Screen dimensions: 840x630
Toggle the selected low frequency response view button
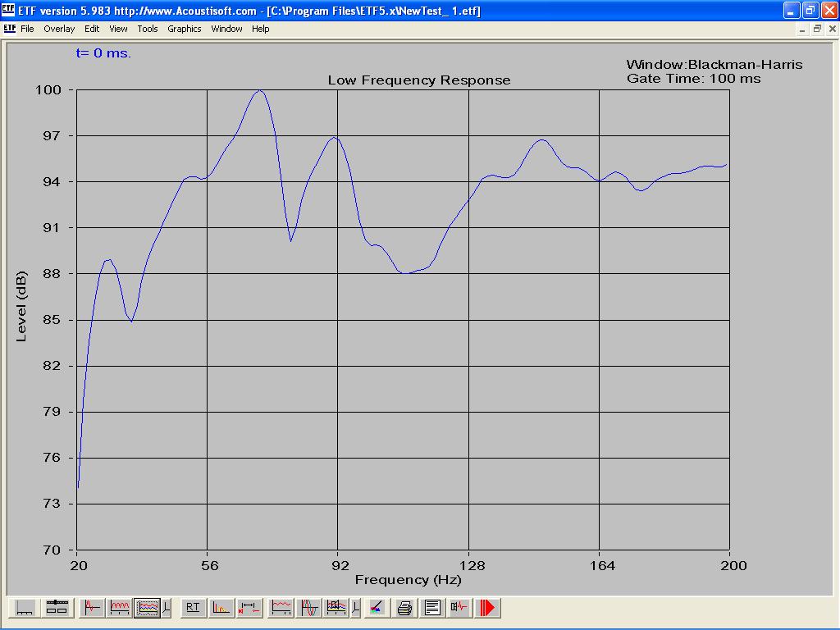(147, 608)
